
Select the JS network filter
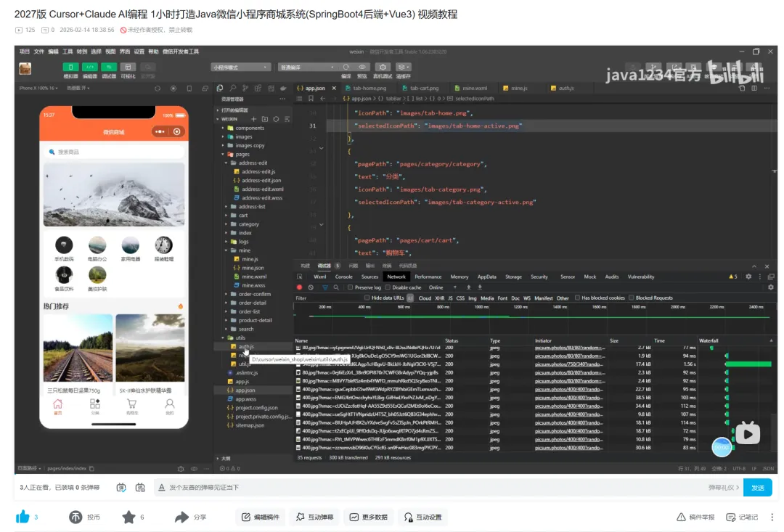[x=450, y=298]
